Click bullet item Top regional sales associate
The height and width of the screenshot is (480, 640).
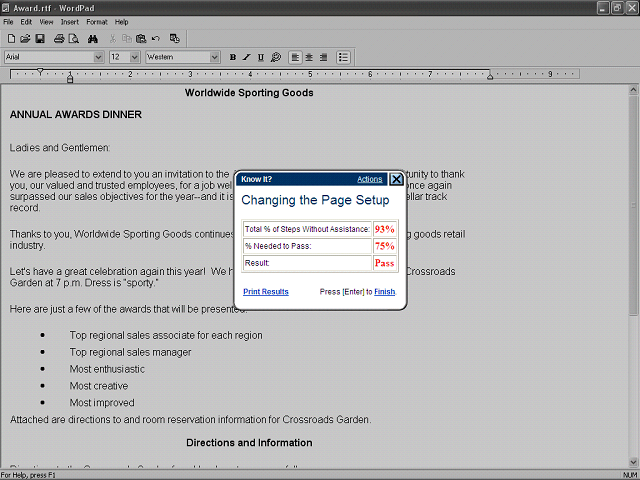pyautogui.click(x=166, y=336)
